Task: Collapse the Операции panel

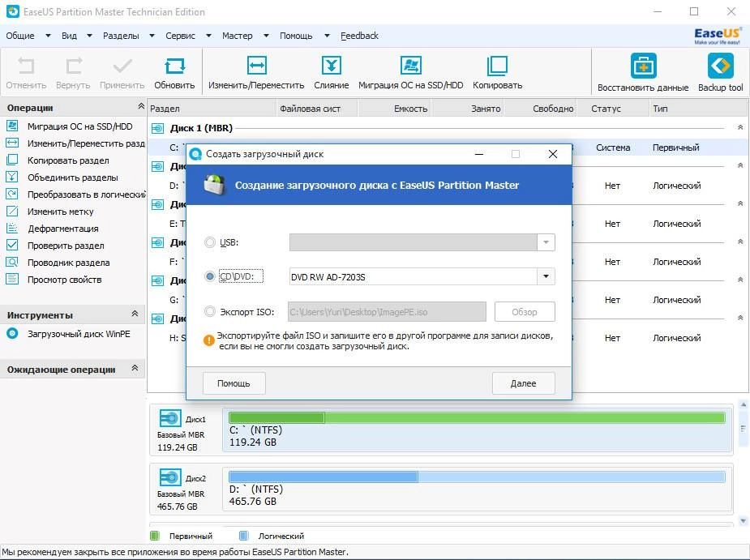Action: [140, 105]
